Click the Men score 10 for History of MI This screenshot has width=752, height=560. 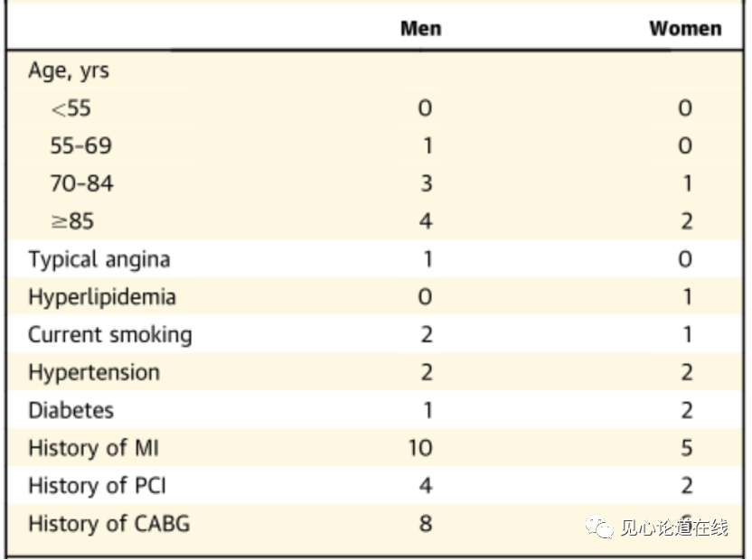(420, 448)
